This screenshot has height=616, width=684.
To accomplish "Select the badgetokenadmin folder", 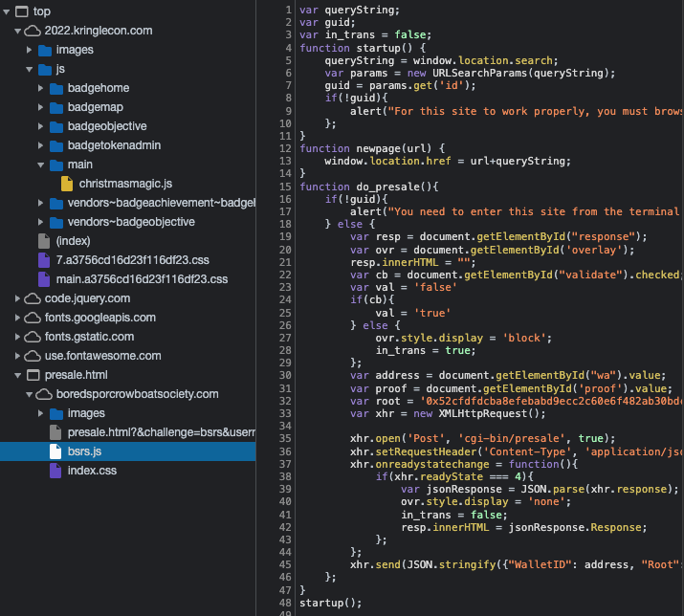I will point(114,145).
